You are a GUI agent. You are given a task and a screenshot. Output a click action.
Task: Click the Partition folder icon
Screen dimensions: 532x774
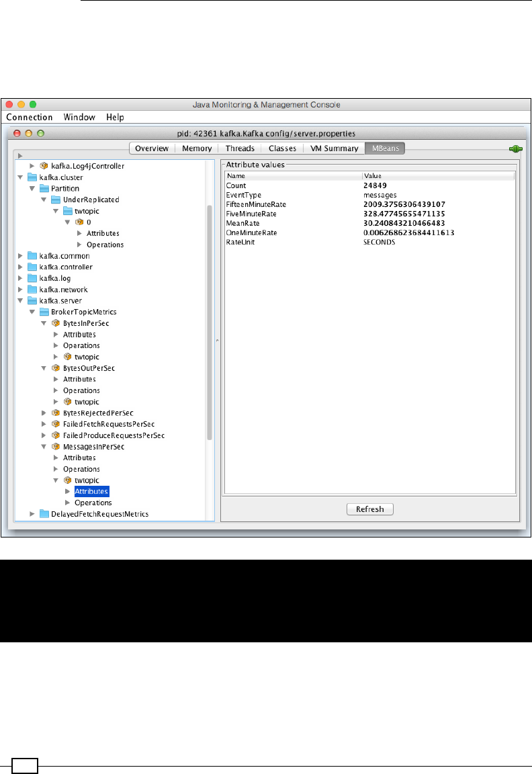[44, 189]
